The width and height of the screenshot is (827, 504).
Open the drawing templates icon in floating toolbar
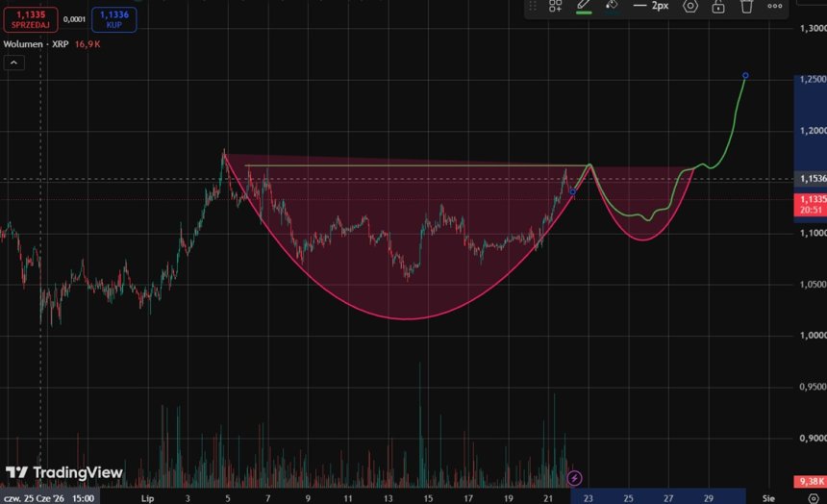(556, 6)
